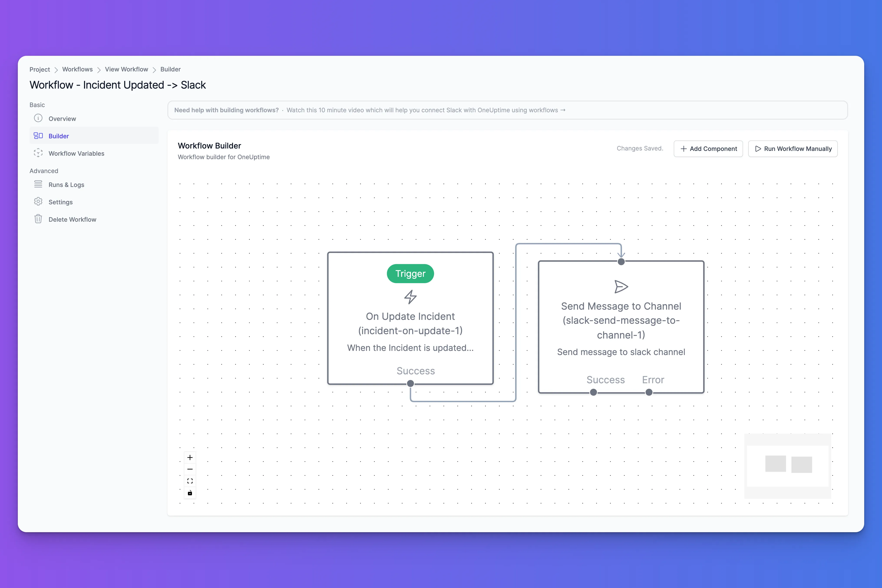Click the Overview info icon in sidebar

[x=38, y=118]
